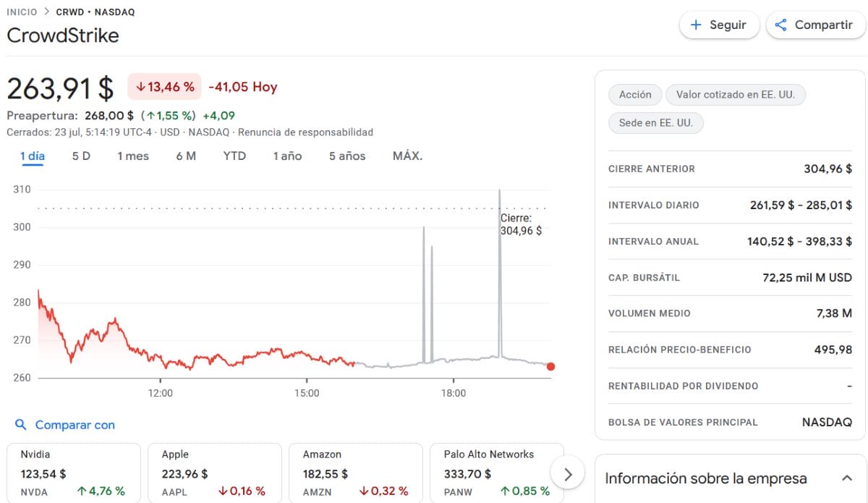This screenshot has width=868, height=503.
Task: Click the share icon in Compartir
Action: coord(780,25)
